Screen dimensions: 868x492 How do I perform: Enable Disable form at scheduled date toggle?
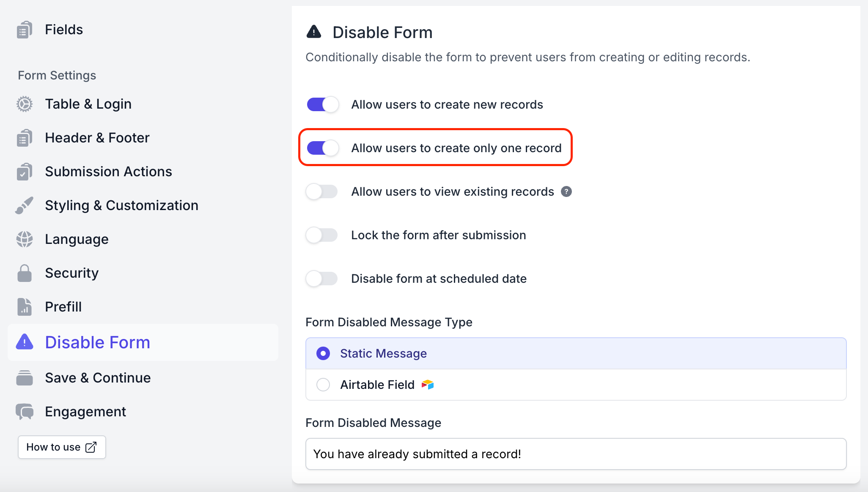[x=322, y=279]
